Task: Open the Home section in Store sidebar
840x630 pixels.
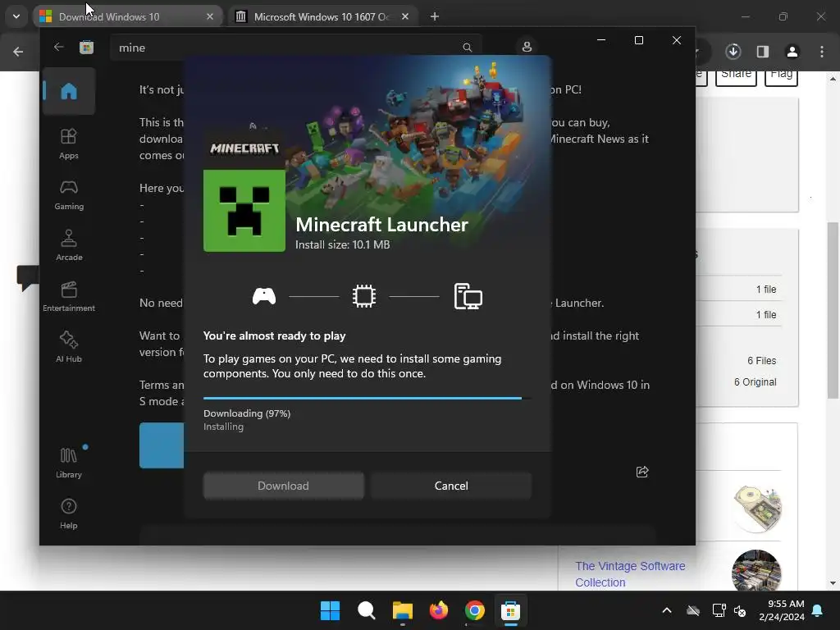Action: tap(69, 91)
